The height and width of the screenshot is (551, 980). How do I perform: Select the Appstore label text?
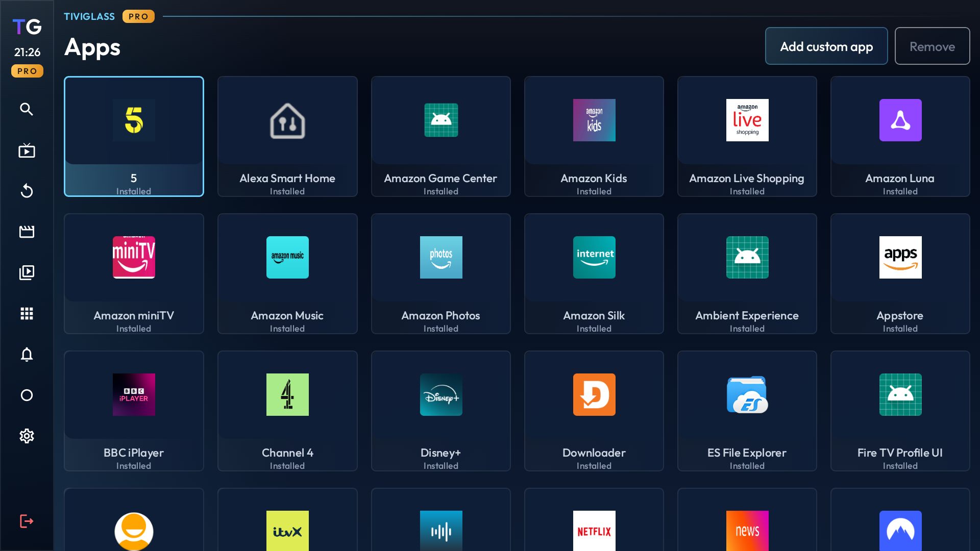point(900,316)
